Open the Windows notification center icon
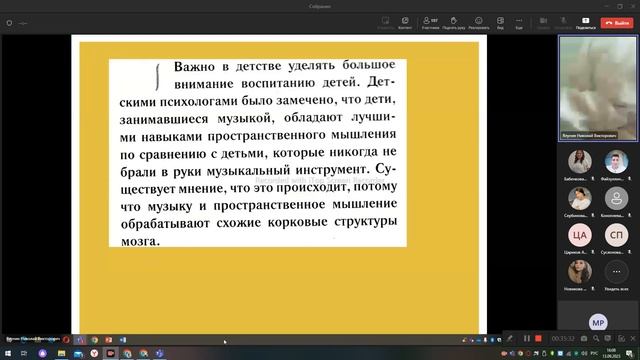The width and height of the screenshot is (640, 360). [x=629, y=353]
